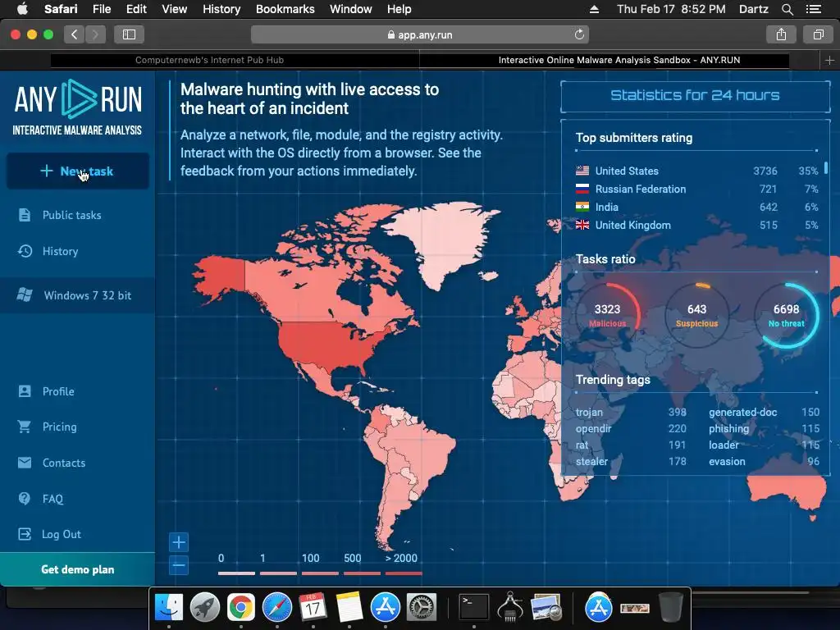Click the India submitter row

click(696, 208)
